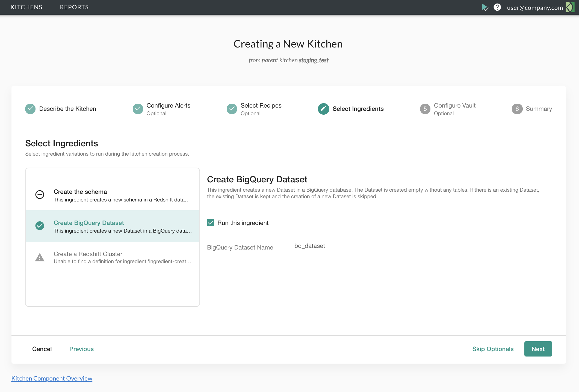Click the Summary step 6 circle

click(517, 109)
